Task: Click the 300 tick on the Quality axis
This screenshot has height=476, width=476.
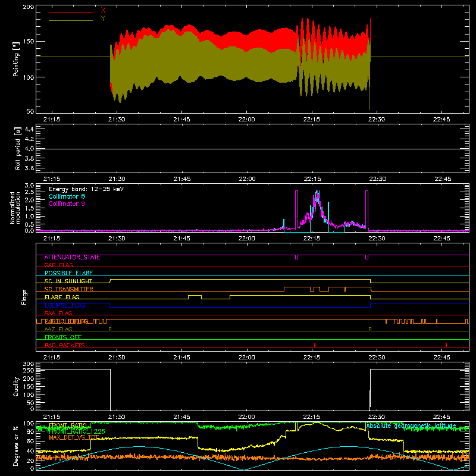Action: (29, 364)
